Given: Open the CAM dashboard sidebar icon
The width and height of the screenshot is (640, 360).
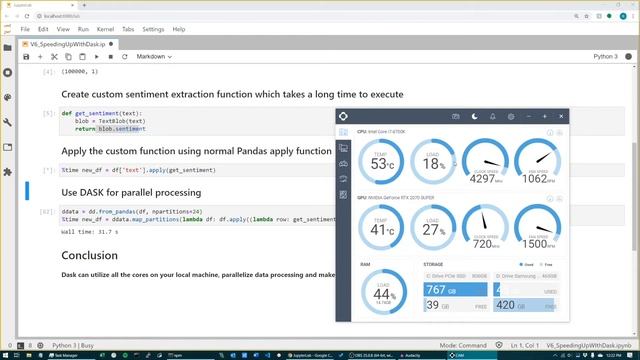Looking at the screenshot, I should click(x=343, y=132).
